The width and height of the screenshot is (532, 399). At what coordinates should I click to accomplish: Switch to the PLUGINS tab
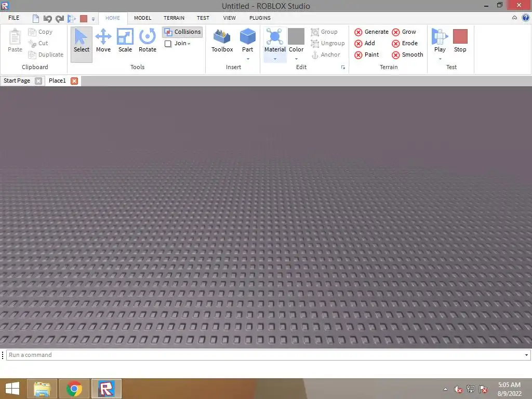pos(260,18)
